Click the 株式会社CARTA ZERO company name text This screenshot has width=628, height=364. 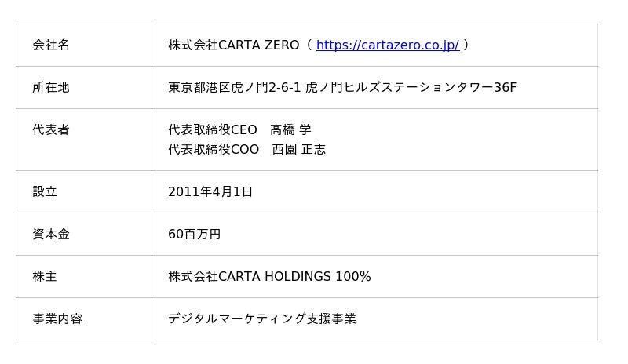(x=233, y=45)
